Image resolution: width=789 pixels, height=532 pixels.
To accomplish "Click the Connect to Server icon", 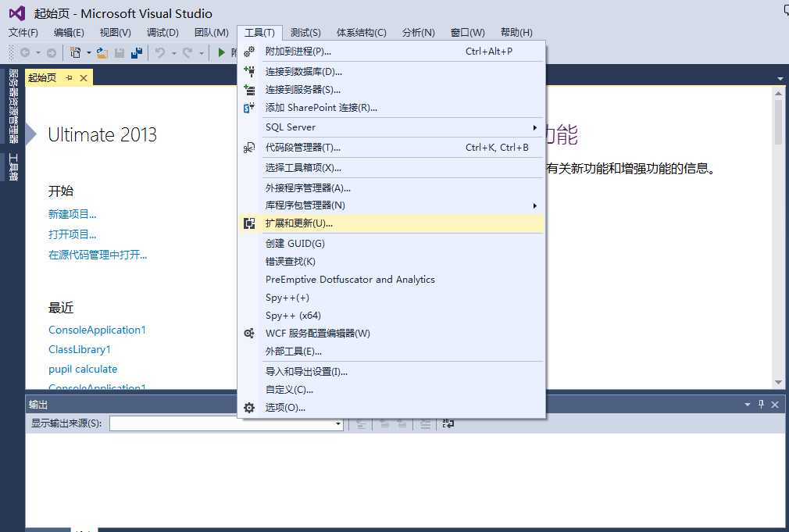I will coord(249,90).
